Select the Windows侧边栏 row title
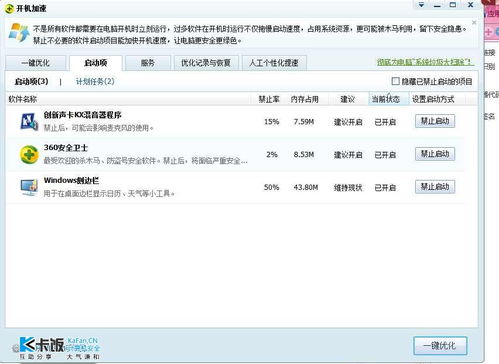The width and height of the screenshot is (499, 364). (x=71, y=181)
